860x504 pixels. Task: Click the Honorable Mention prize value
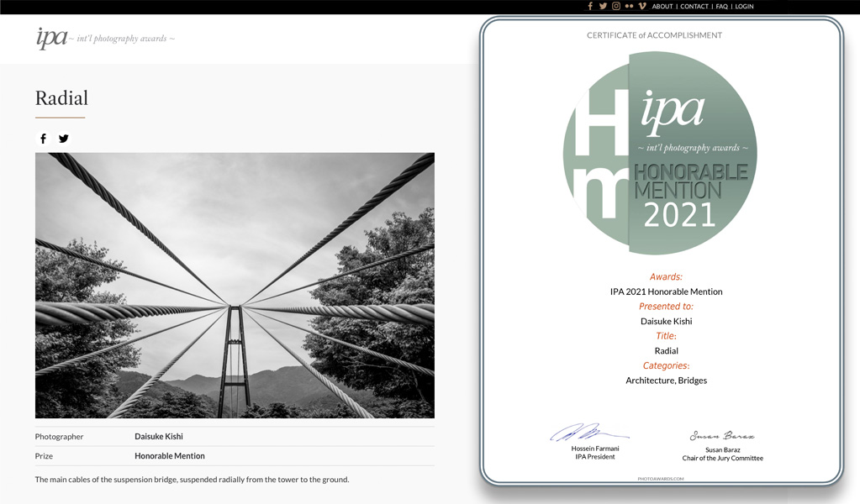(x=170, y=456)
